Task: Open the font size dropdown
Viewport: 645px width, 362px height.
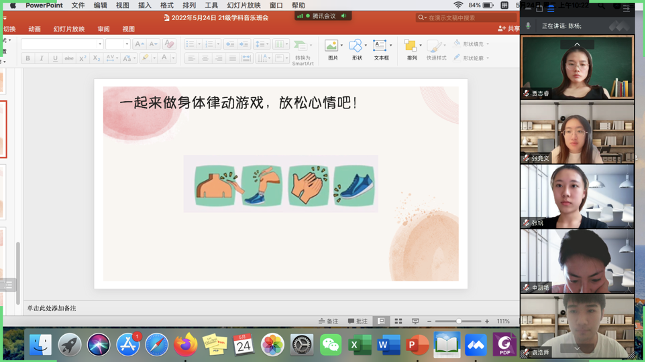Action: [x=127, y=44]
